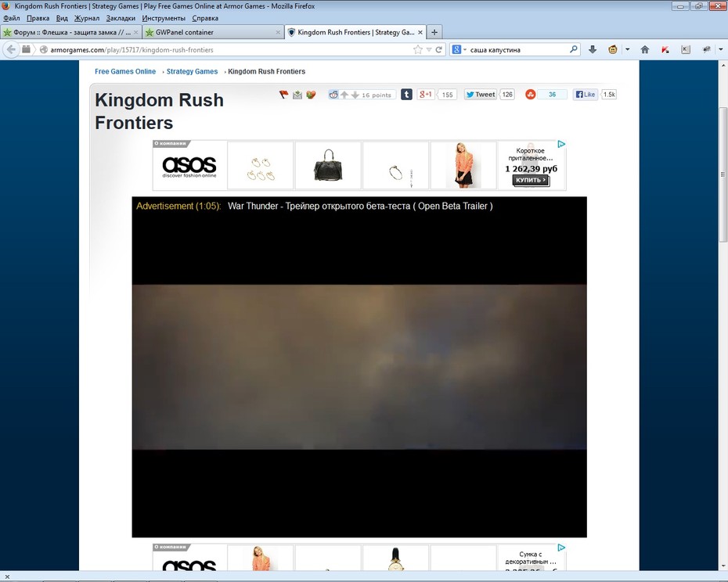Switch to the GWPanel container tab

(212, 32)
